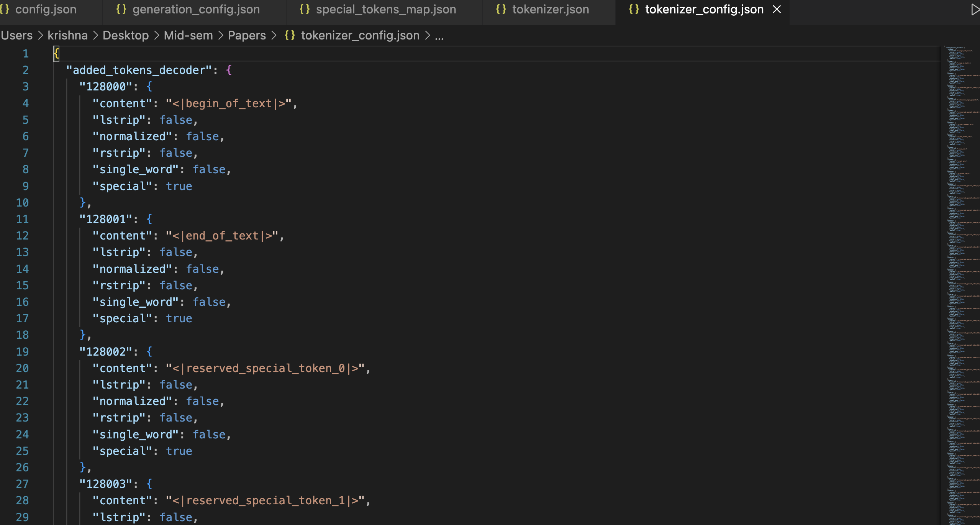Click the JSON icon on generation_config.json tab
980x525 pixels.
click(x=121, y=9)
